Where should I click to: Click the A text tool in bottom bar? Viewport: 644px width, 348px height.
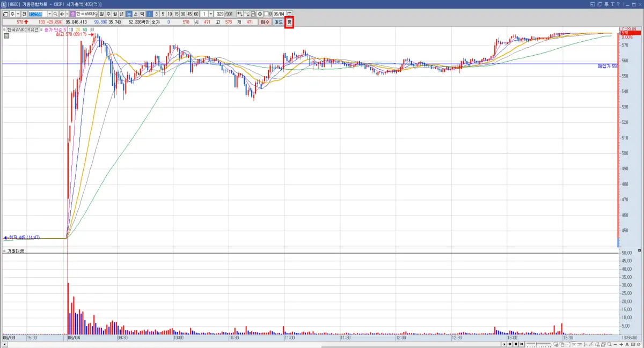[627, 345]
